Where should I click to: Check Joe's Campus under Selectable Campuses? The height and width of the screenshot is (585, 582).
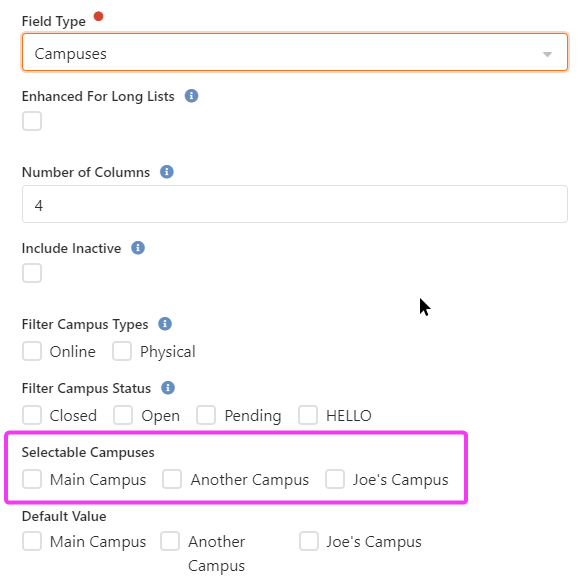coord(335,479)
